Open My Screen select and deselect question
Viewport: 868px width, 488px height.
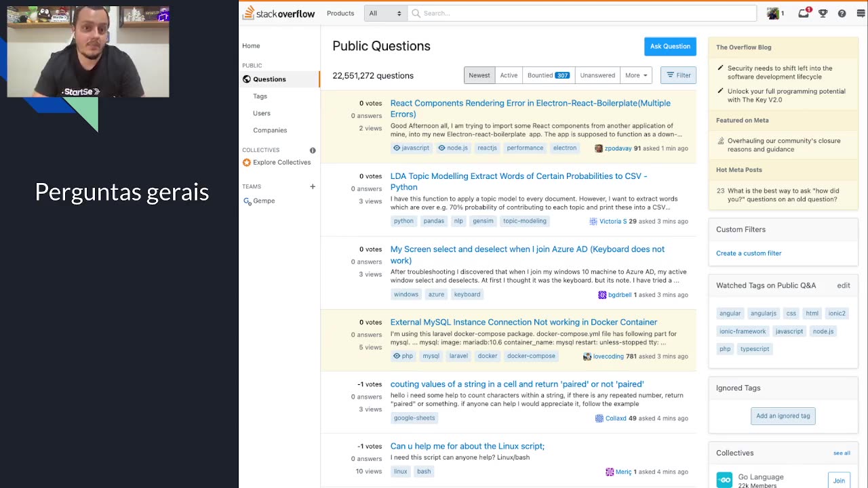[528, 255]
